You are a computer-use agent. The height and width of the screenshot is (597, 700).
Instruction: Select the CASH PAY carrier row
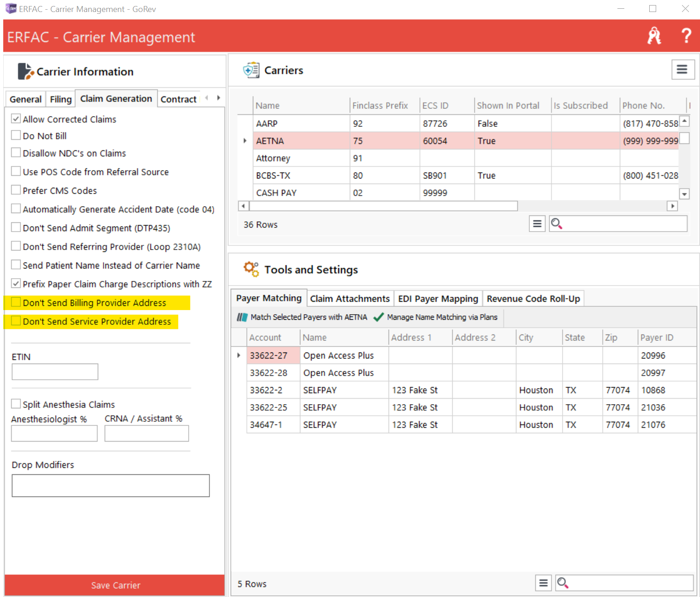(x=466, y=193)
